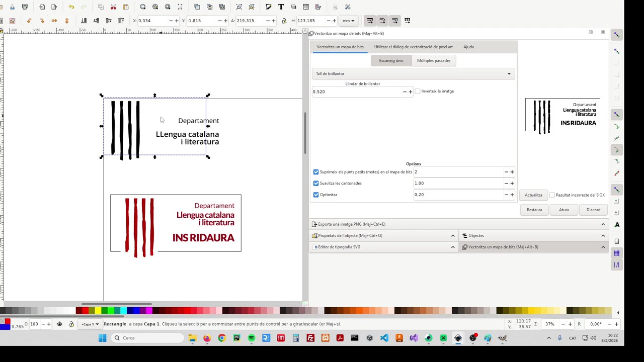Click the 'Restaura' button
Image resolution: width=644 pixels, height=362 pixels.
(x=534, y=210)
